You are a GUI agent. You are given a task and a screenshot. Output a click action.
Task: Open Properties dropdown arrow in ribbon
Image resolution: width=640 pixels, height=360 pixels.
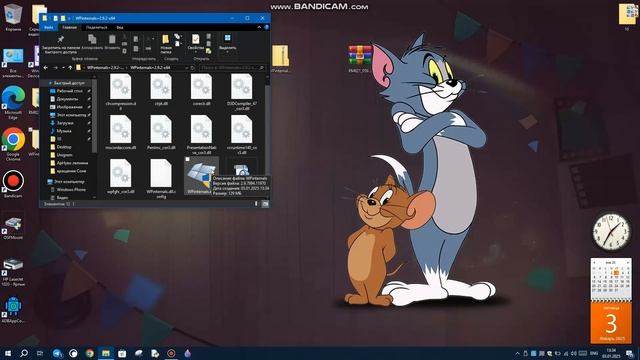click(x=196, y=52)
